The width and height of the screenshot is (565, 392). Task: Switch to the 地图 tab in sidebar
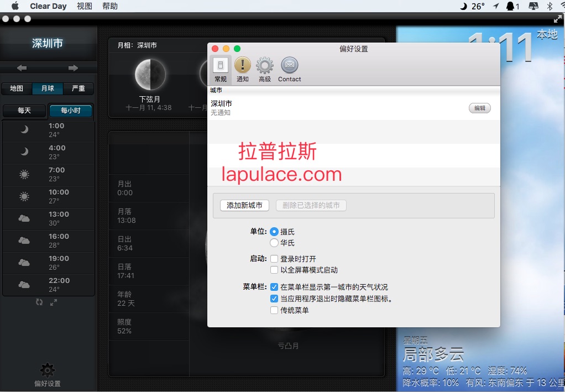click(17, 88)
